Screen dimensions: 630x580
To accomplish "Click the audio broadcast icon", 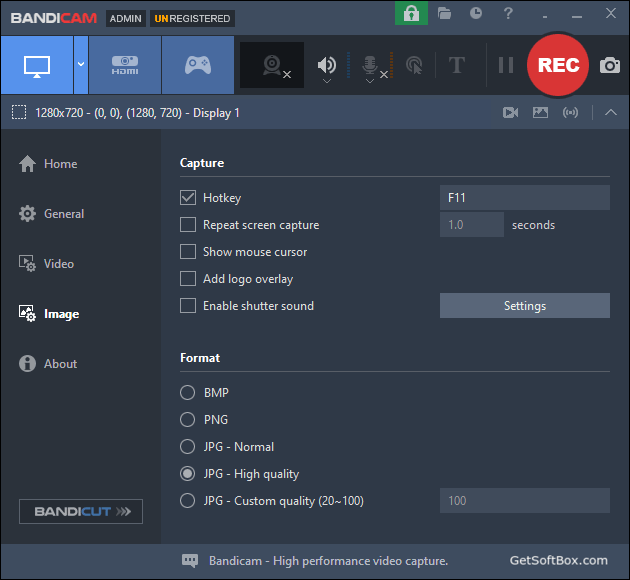I will 571,112.
